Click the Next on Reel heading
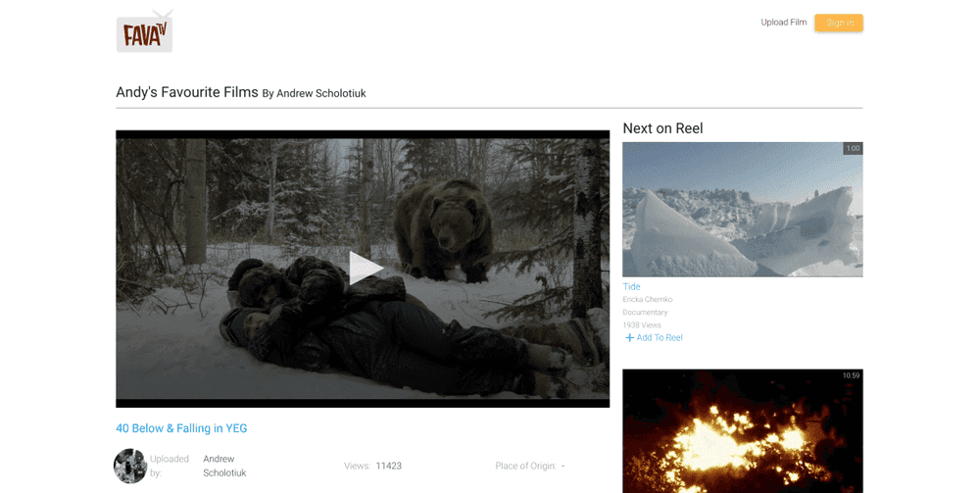This screenshot has height=493, width=980. [x=662, y=128]
